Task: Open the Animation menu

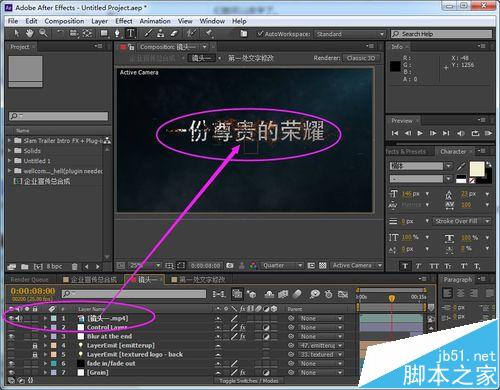Action: tap(155, 21)
